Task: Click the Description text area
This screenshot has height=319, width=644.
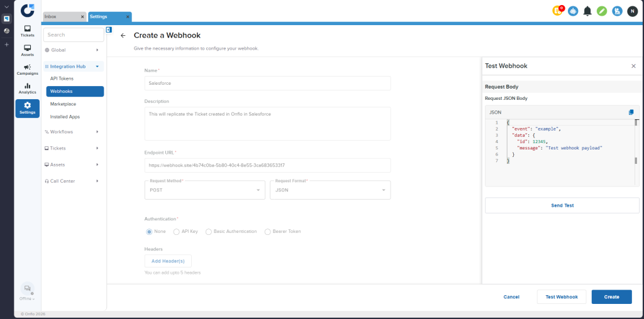Action: point(267,124)
